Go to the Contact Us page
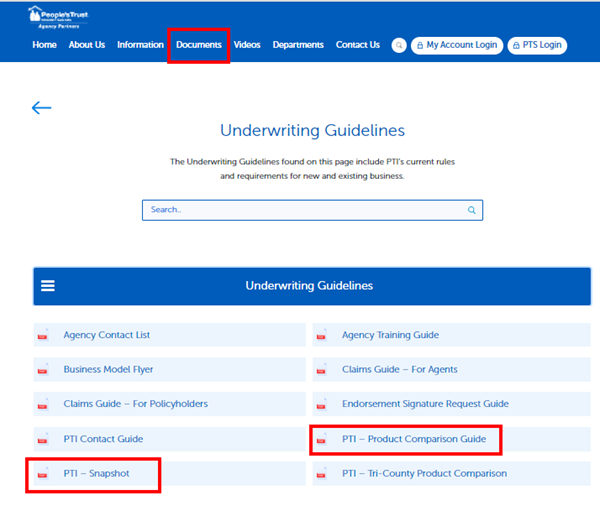Viewport: 600px width, 511px height. point(358,45)
